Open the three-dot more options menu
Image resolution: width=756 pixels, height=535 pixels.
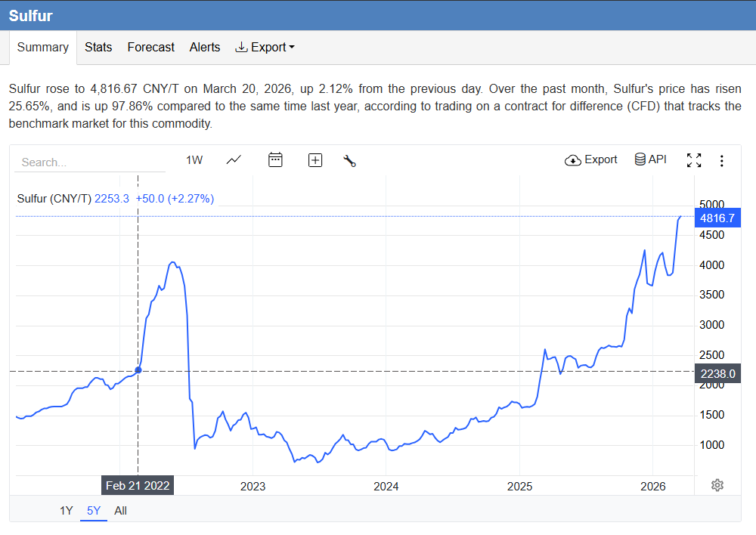[x=721, y=160]
